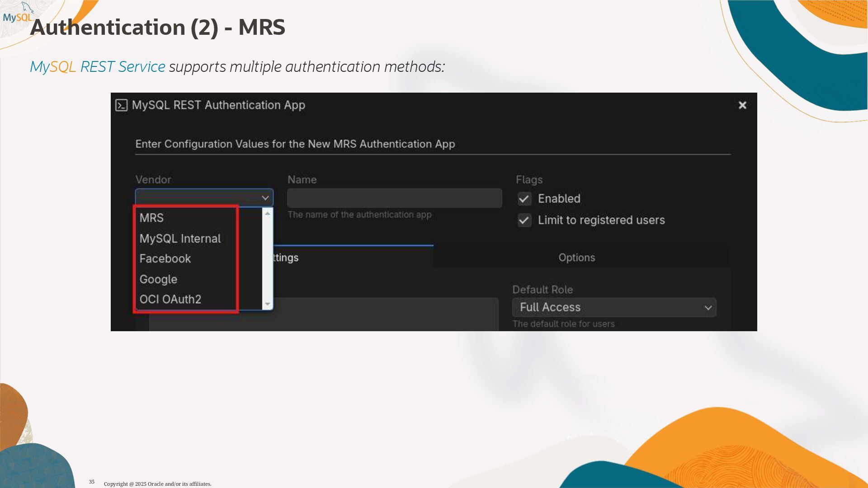Viewport: 868px width, 488px height.
Task: Pick Google from the vendor dropdown
Action: 158,279
